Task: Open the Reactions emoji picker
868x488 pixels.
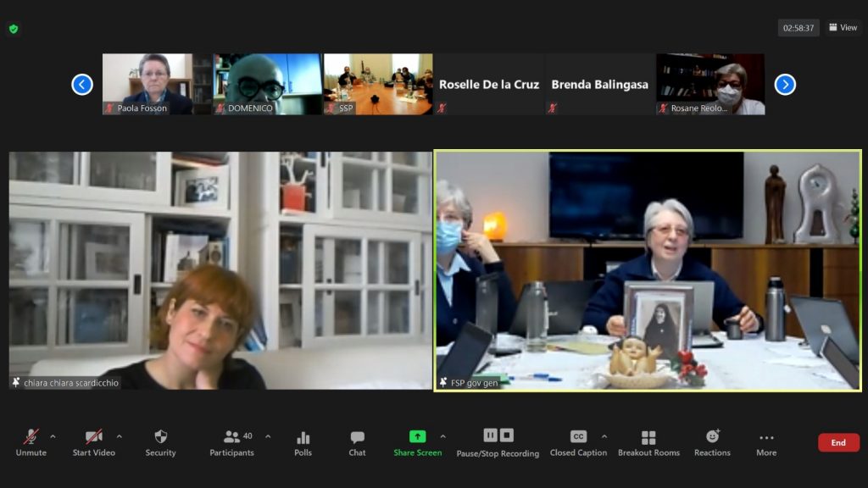Action: pyautogui.click(x=712, y=442)
